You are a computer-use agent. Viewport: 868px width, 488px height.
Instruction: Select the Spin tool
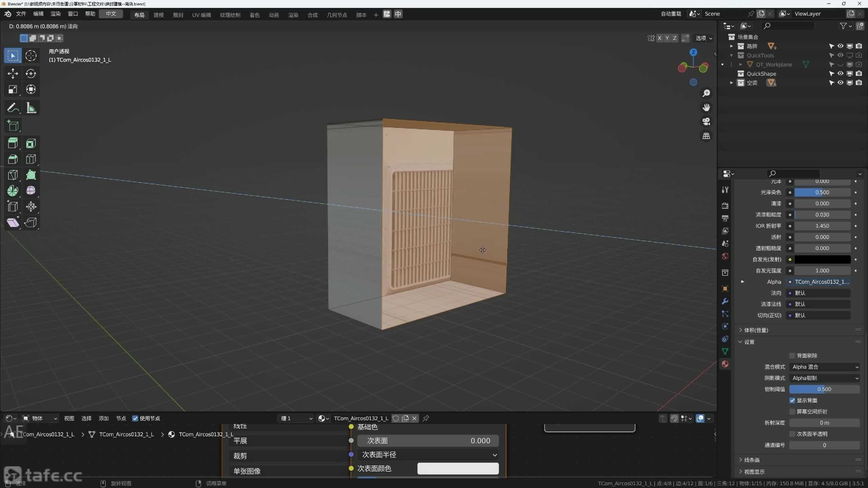(13, 191)
